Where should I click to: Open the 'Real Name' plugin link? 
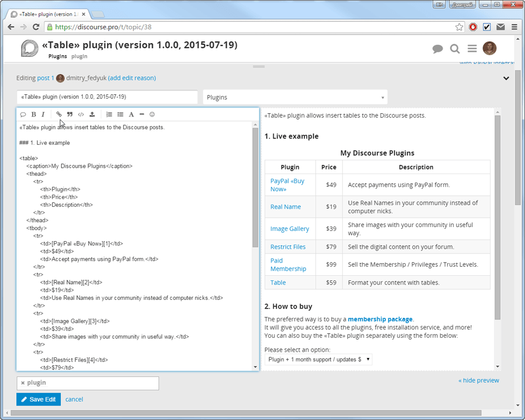(285, 207)
